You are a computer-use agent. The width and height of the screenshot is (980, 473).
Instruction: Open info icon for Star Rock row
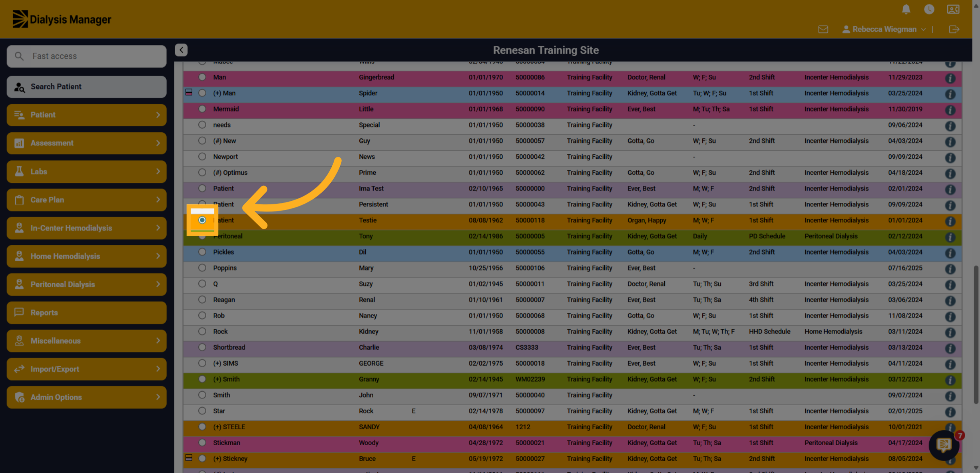(x=950, y=412)
